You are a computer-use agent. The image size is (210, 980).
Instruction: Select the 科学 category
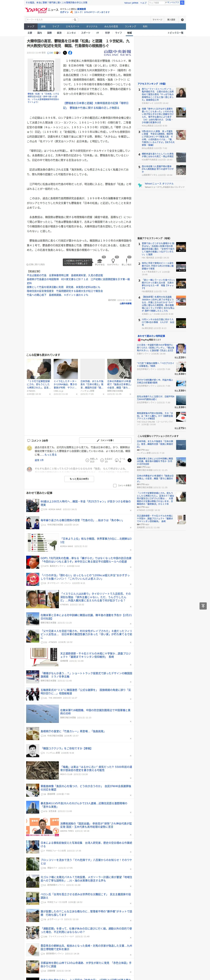[107, 33]
